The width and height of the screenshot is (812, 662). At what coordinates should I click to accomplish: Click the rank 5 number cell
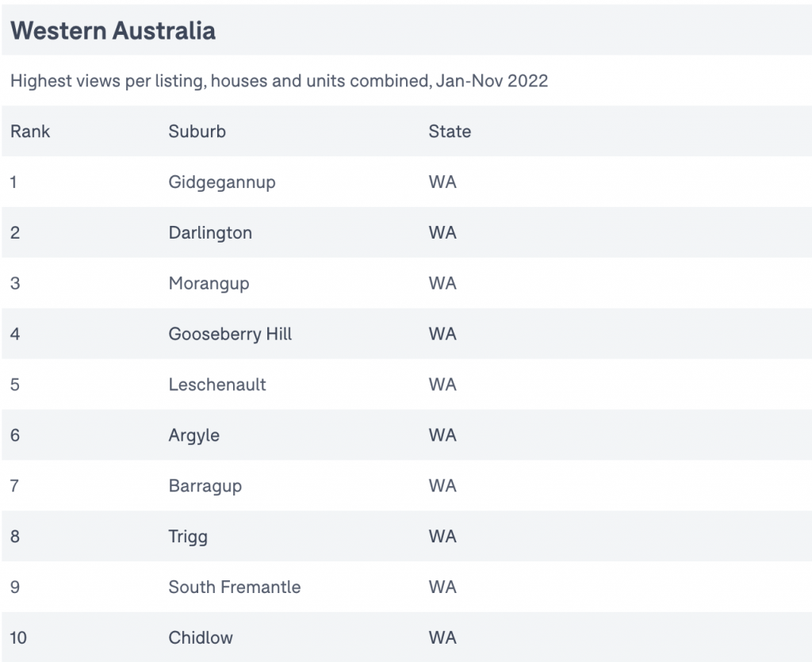tap(14, 385)
